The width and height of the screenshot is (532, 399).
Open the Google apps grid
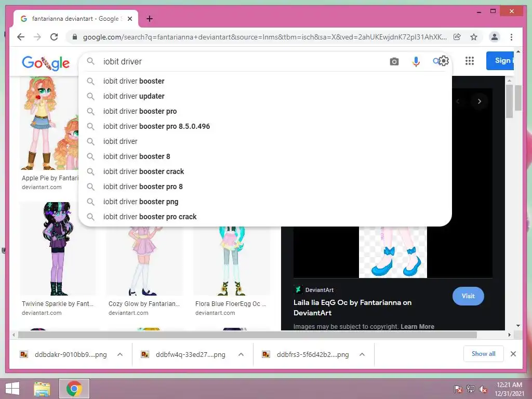470,61
